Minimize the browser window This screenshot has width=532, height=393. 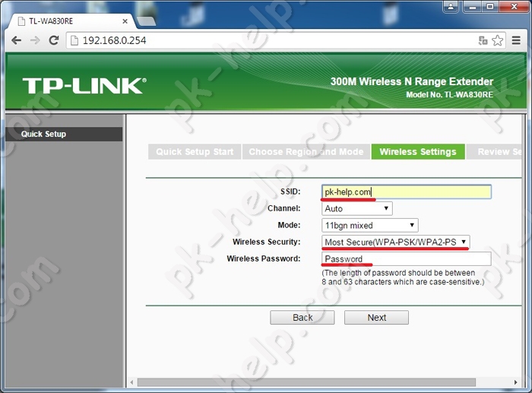click(x=472, y=6)
